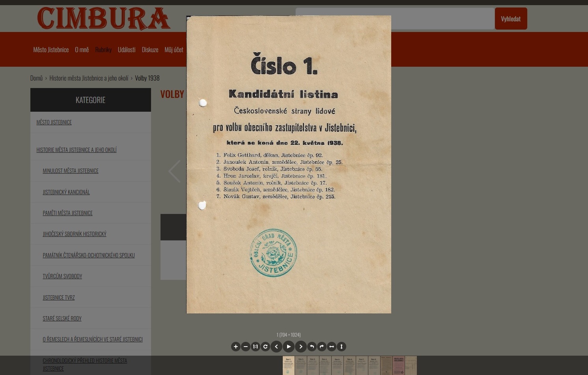Set image to 1:1 actual size
Viewport: 588px width, 375px height.
[256, 347]
